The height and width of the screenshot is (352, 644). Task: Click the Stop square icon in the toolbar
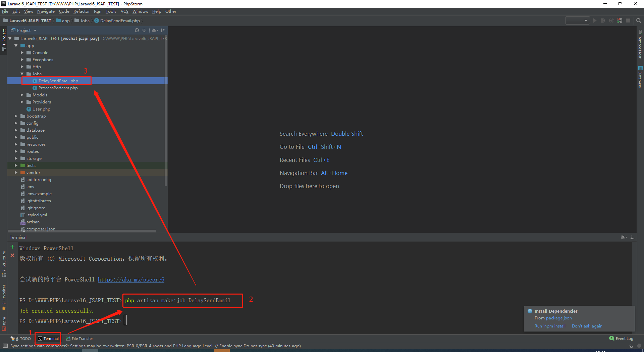coord(628,20)
